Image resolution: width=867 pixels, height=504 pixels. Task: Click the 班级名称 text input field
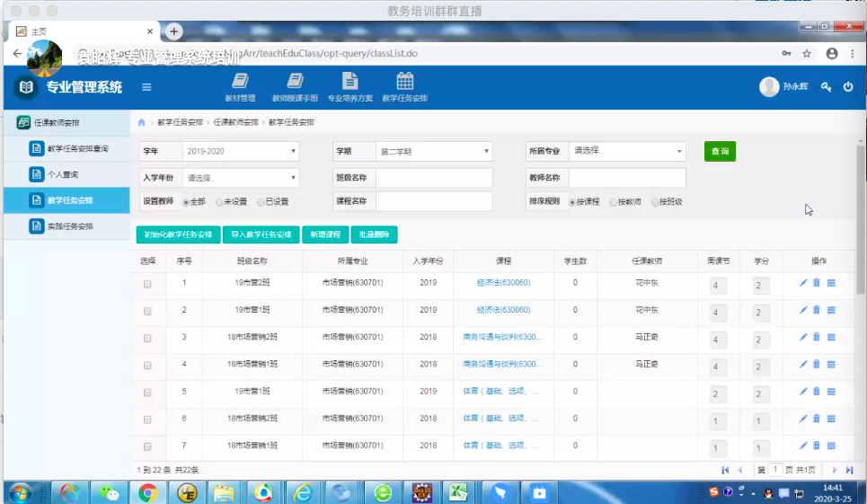pos(434,178)
